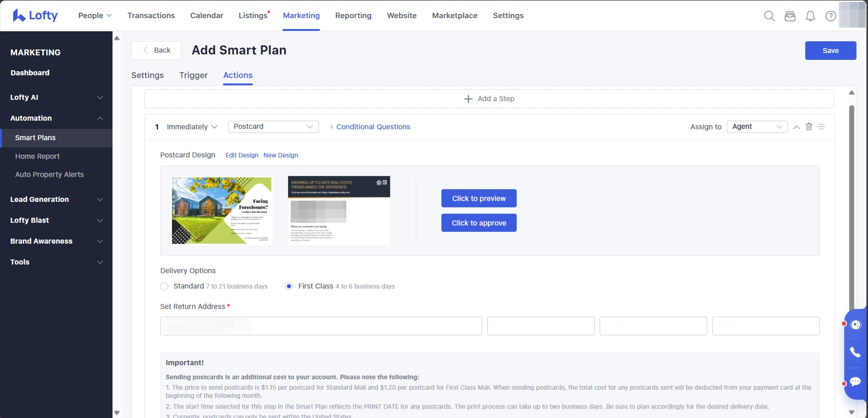Select First Class delivery option
This screenshot has height=418, width=868.
pyautogui.click(x=289, y=286)
